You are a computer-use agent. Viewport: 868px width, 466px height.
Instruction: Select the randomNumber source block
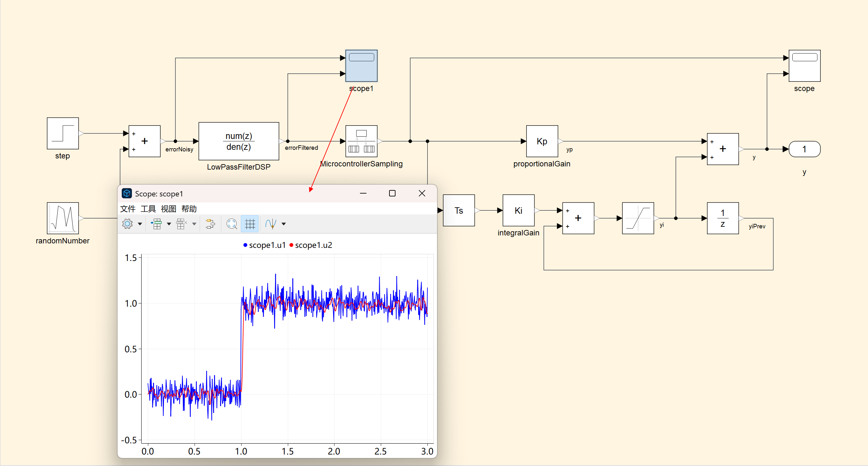click(x=63, y=218)
